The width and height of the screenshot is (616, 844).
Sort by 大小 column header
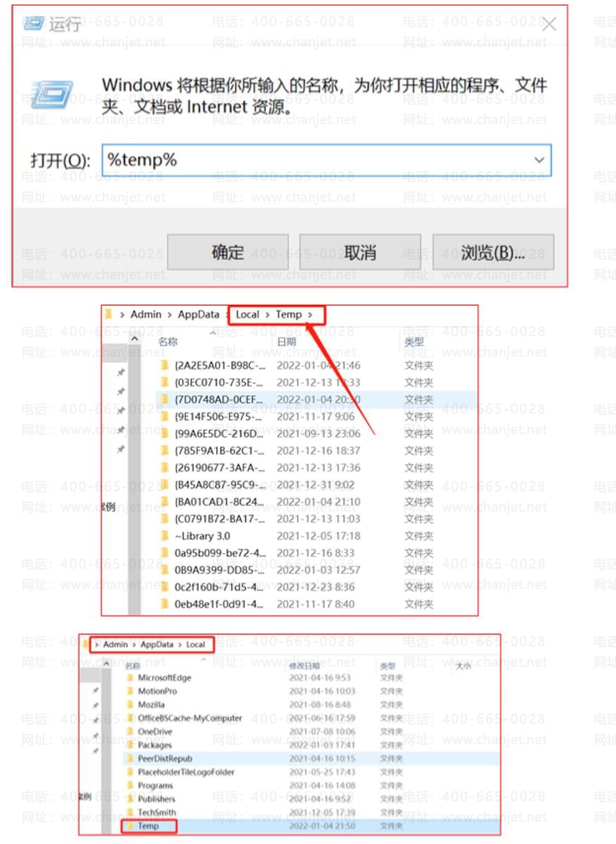coord(463,666)
